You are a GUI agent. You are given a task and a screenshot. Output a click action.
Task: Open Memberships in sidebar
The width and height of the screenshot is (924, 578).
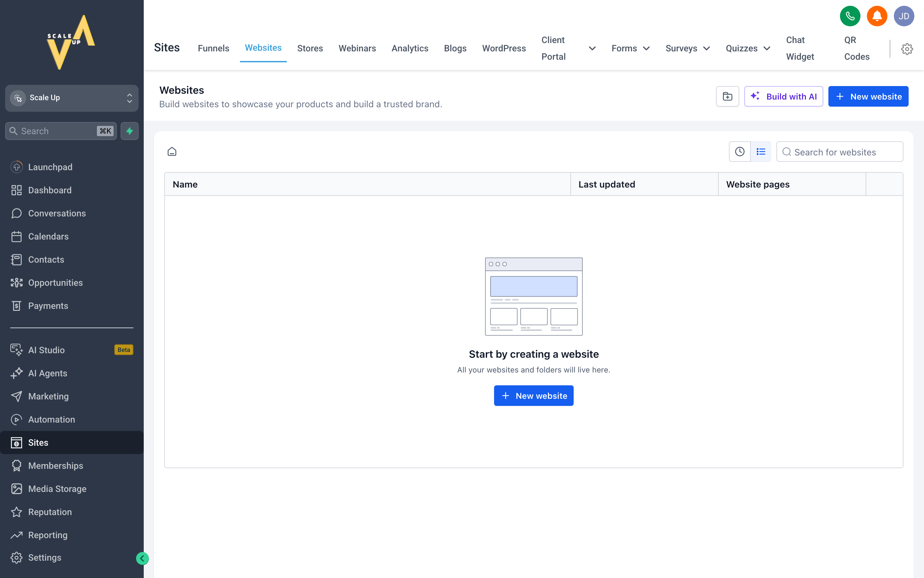[72, 466]
